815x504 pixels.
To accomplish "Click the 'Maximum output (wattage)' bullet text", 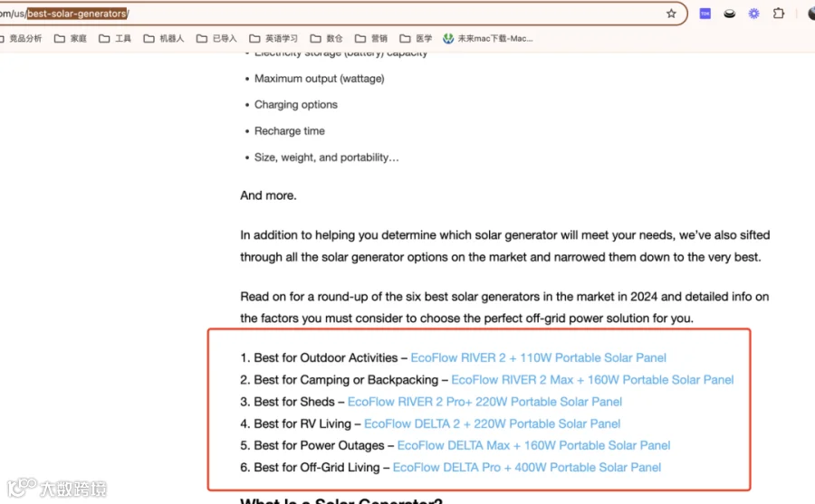I will click(x=319, y=79).
